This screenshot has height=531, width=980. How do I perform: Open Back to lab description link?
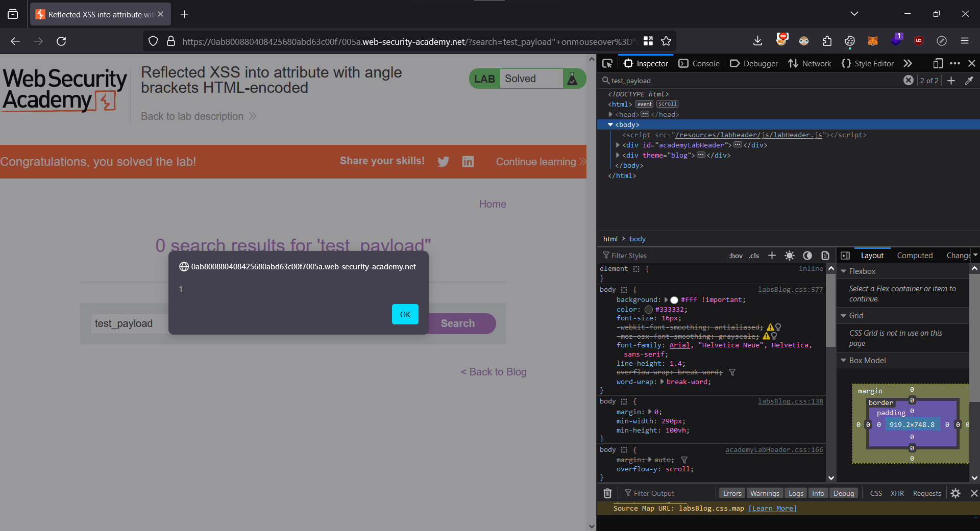coord(199,116)
